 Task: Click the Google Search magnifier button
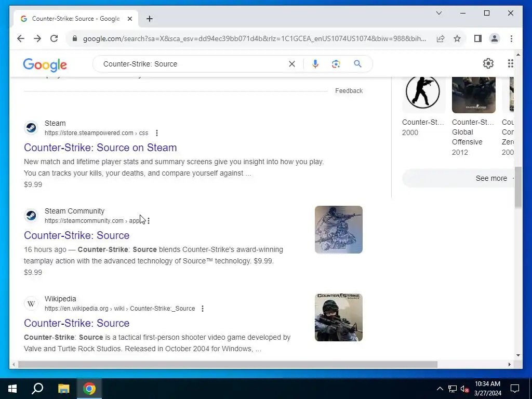pyautogui.click(x=357, y=64)
